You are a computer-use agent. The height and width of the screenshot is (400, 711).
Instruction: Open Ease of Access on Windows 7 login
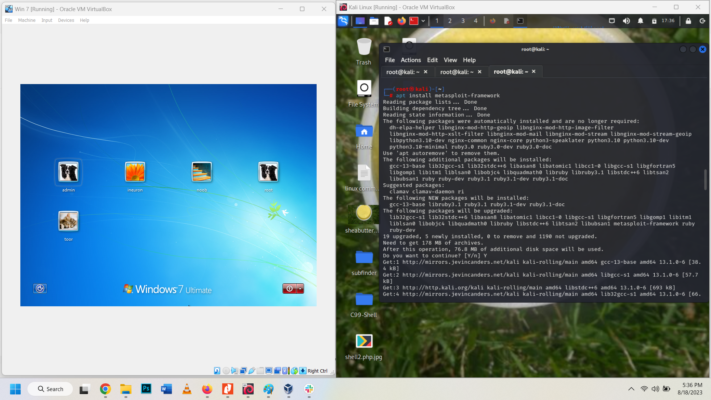[40, 288]
